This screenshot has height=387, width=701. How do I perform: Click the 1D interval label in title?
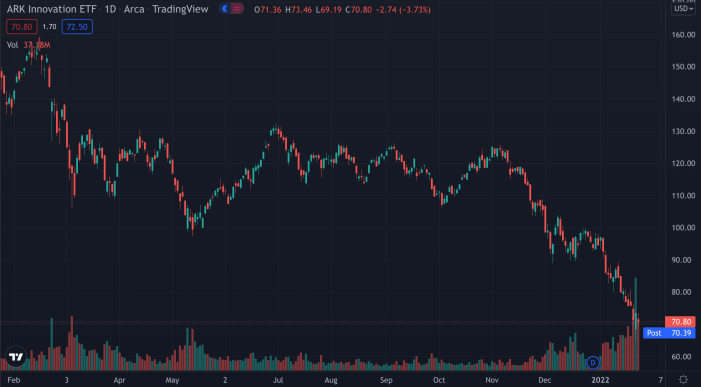coord(110,9)
